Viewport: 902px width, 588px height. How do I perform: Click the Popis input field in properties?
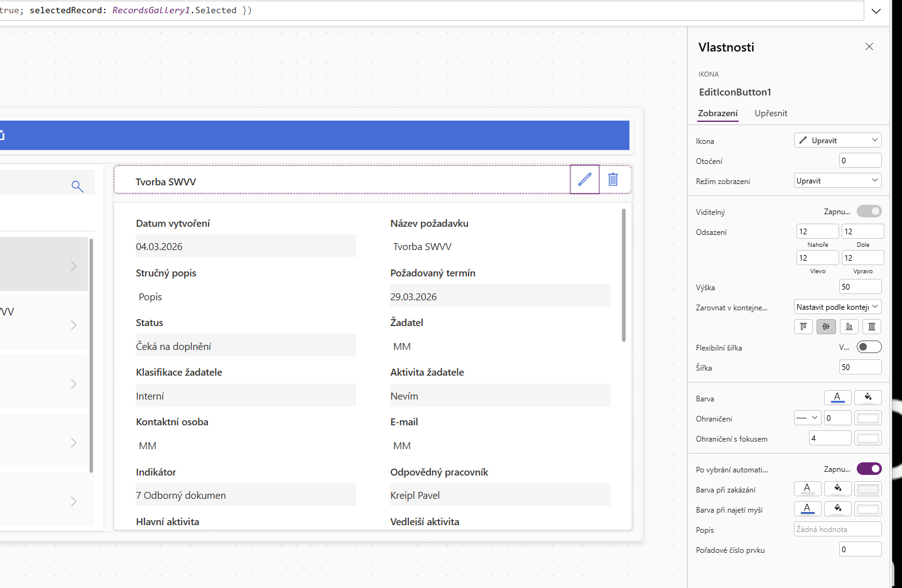pyautogui.click(x=837, y=530)
